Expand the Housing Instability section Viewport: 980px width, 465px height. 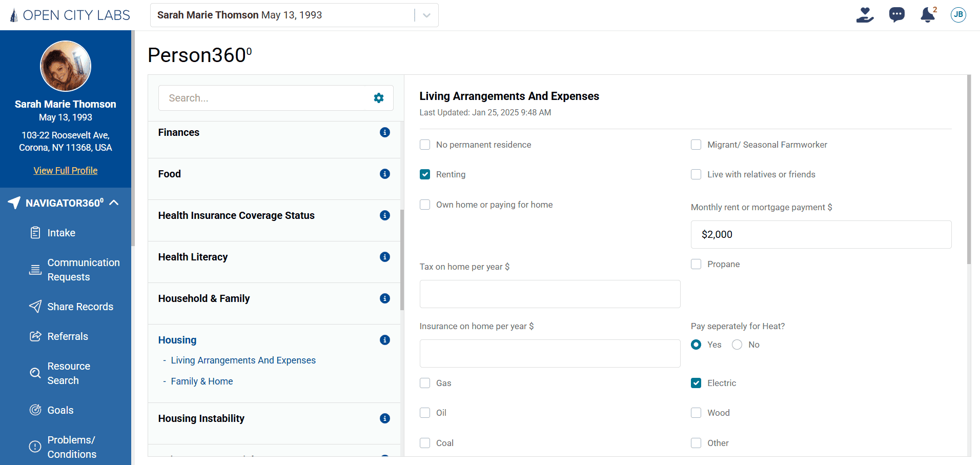point(201,418)
